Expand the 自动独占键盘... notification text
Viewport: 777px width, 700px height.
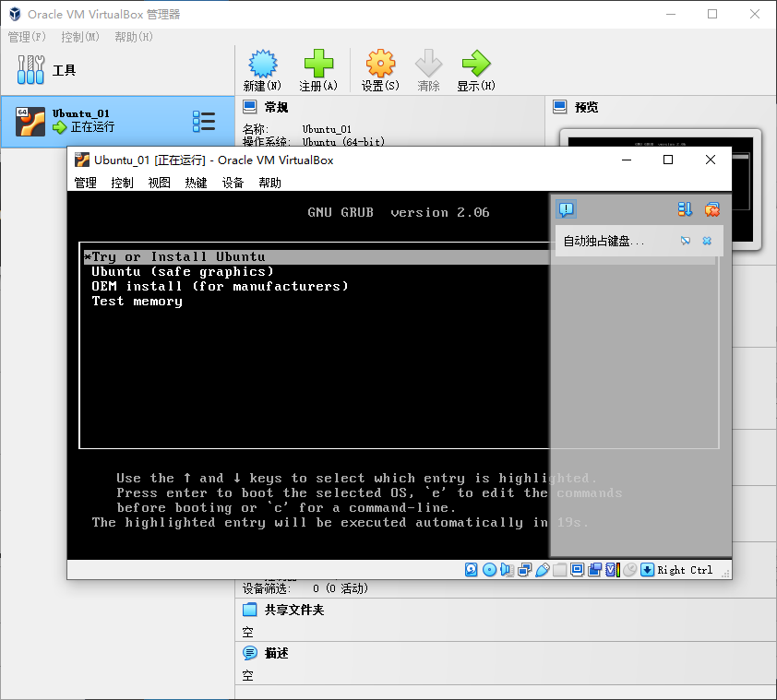[x=604, y=242]
